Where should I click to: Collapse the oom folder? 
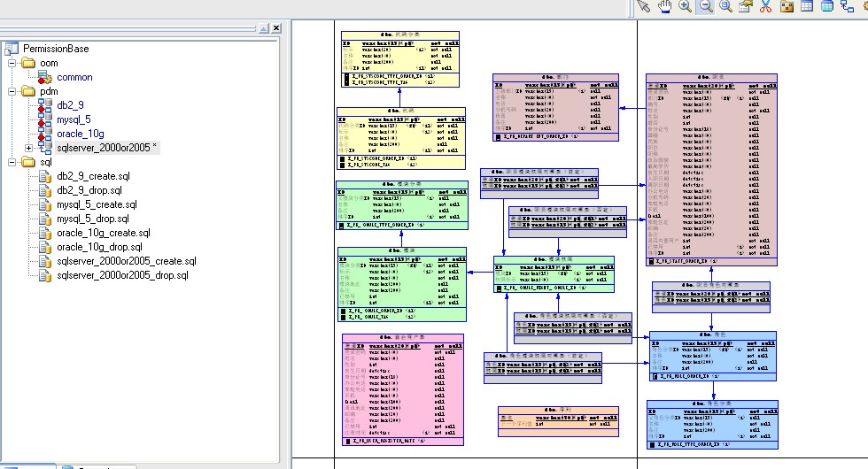click(x=12, y=63)
